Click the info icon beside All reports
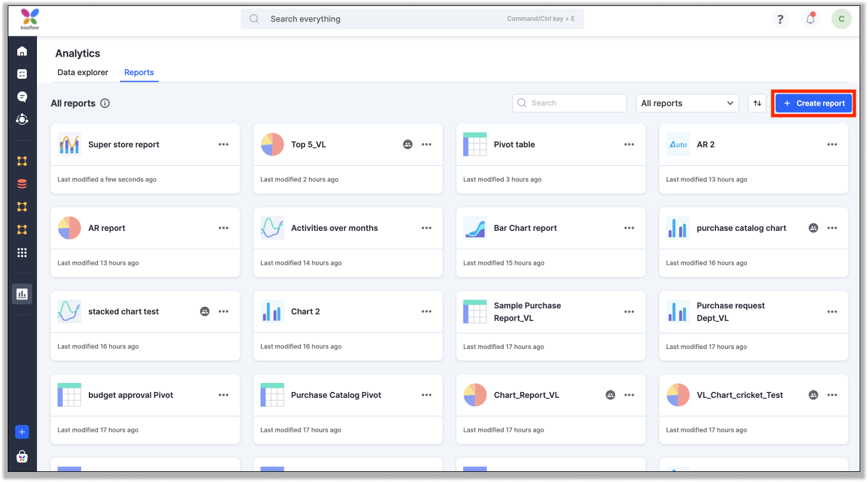 click(105, 103)
